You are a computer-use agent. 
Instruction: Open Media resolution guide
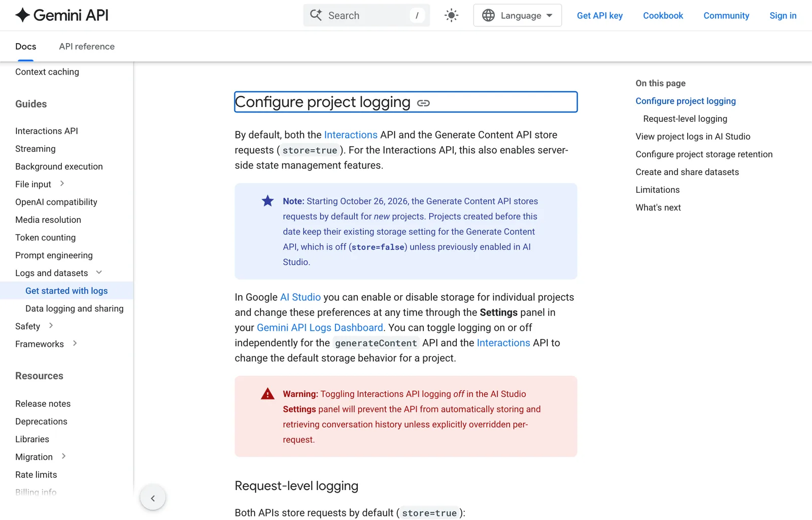(48, 220)
